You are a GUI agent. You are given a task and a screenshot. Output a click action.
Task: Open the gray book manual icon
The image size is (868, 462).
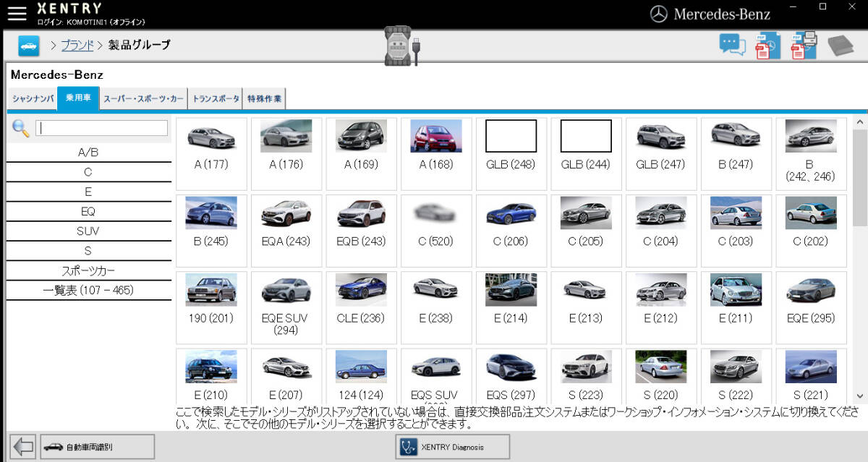pyautogui.click(x=841, y=46)
